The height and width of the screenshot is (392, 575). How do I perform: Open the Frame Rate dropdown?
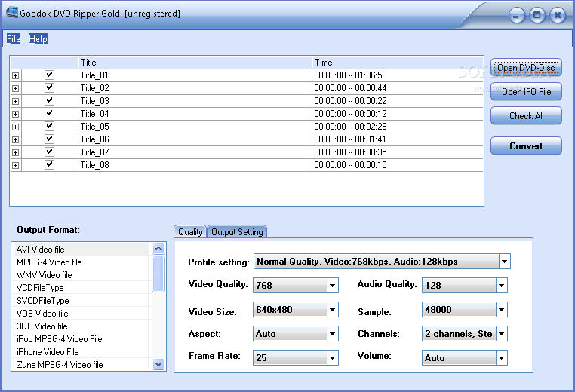[x=332, y=358]
